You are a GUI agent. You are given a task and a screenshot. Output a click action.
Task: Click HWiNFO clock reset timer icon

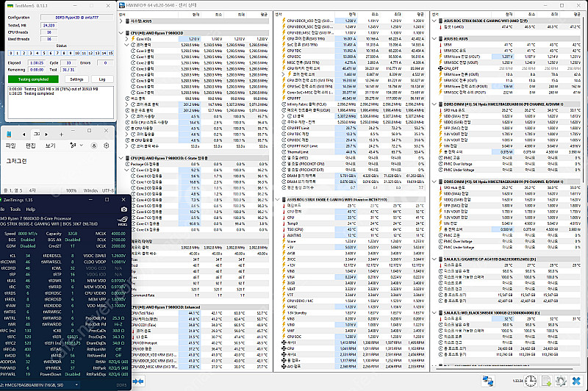coord(530,381)
